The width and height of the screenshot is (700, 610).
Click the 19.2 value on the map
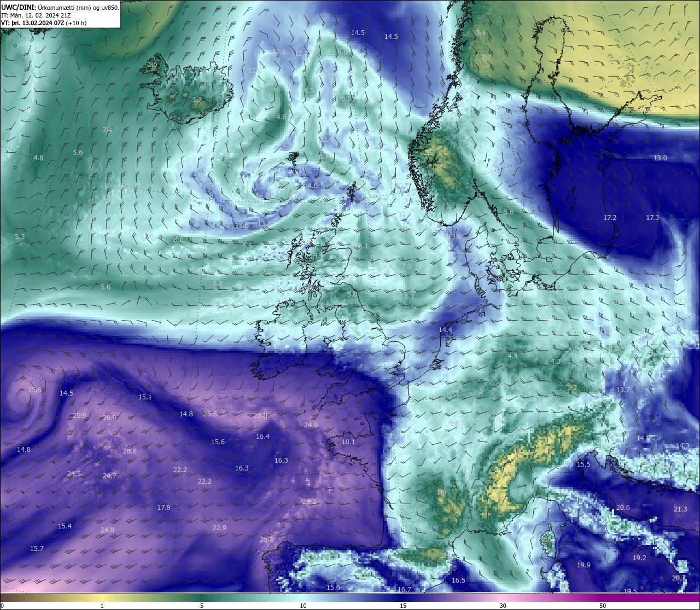click(639, 557)
